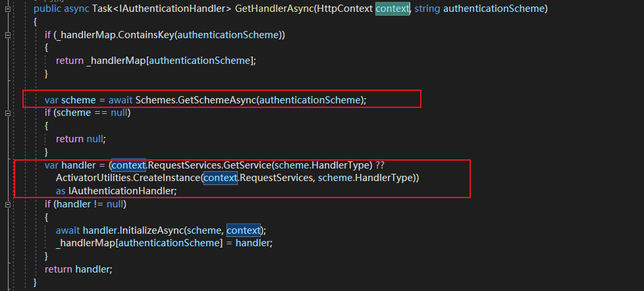Collapse the GetHandlerAsync method outline marker
Screen dimensions: 644x291
pos(7,9)
